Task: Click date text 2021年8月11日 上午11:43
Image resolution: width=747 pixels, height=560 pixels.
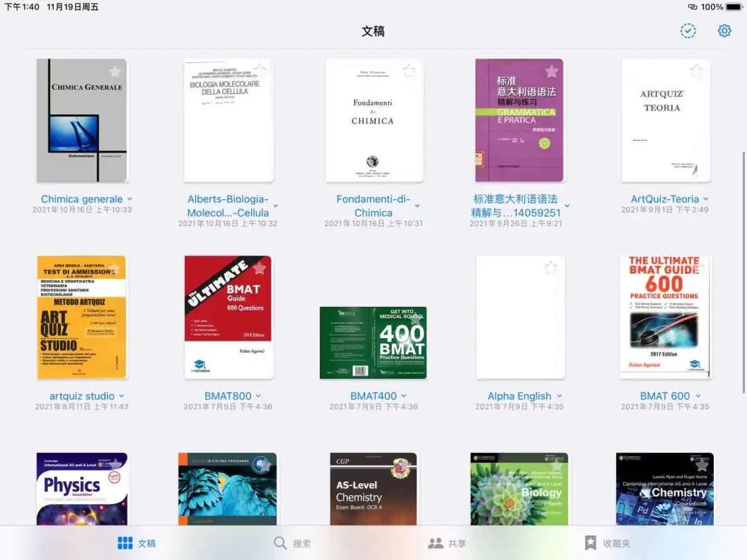Action: [x=82, y=407]
